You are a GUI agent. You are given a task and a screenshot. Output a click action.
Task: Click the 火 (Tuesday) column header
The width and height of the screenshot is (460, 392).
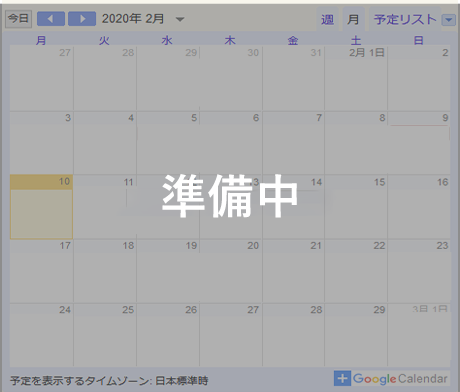104,40
